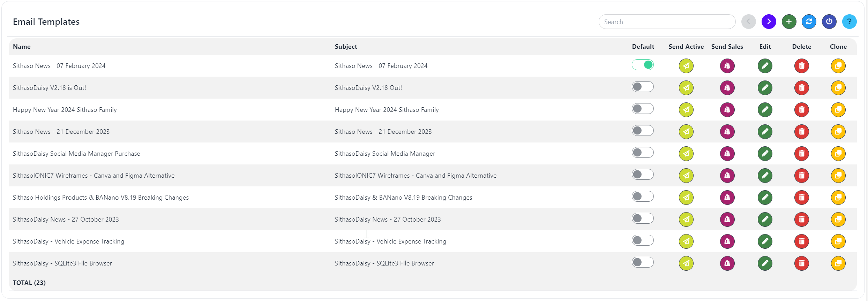Open help via question mark icon
The image size is (868, 301).
click(x=849, y=22)
